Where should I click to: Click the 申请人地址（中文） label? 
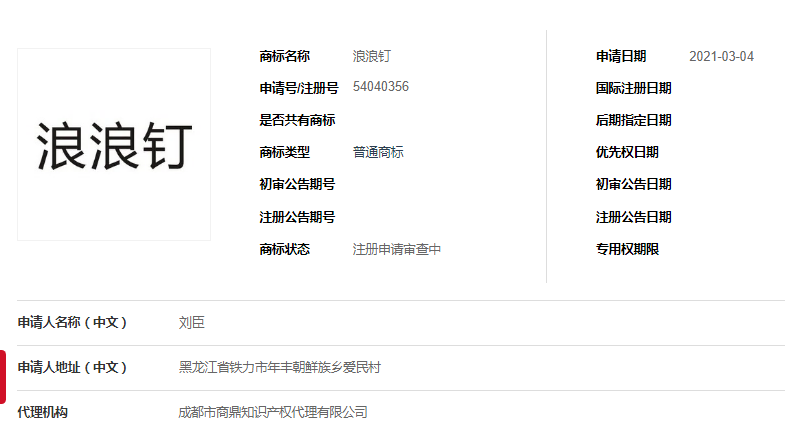[72, 367]
